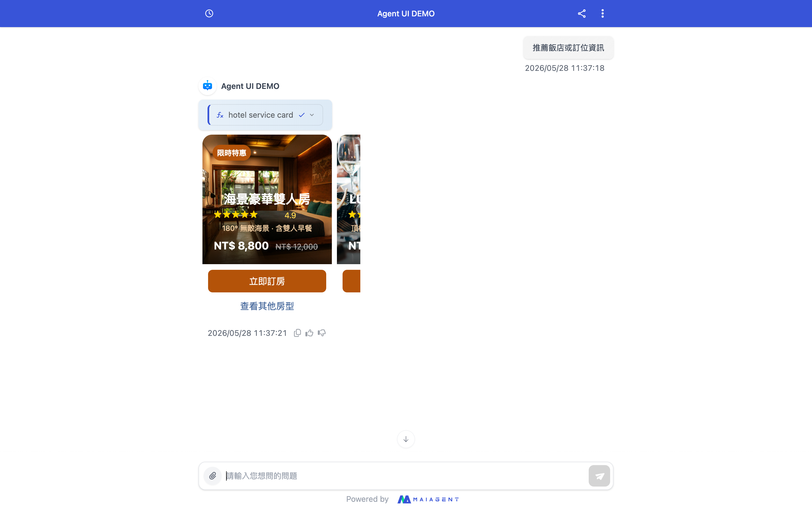
Task: Click the 180° 無敵海景 description text
Action: [x=267, y=229]
